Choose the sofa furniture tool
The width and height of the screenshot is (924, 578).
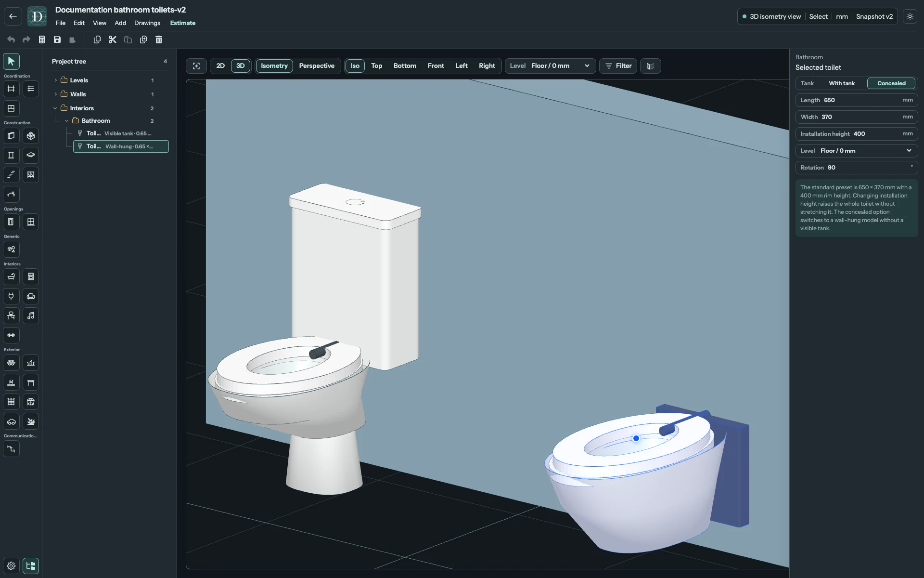[x=31, y=296]
